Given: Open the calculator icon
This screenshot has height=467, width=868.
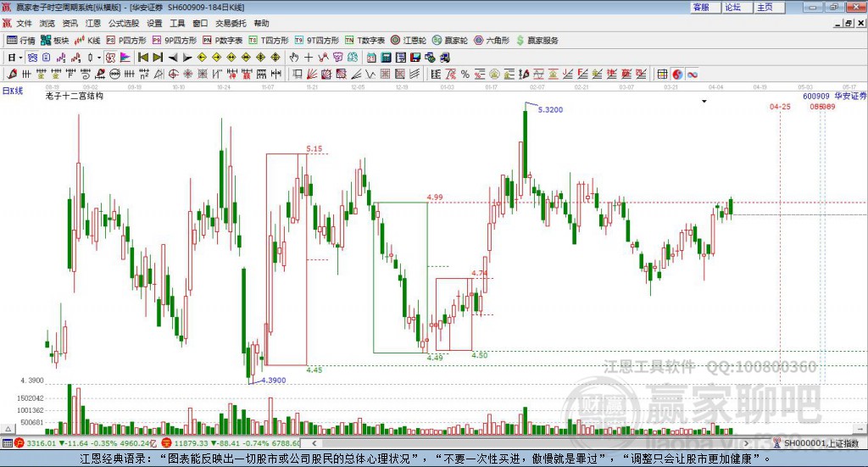Looking at the screenshot, I should point(387,58).
